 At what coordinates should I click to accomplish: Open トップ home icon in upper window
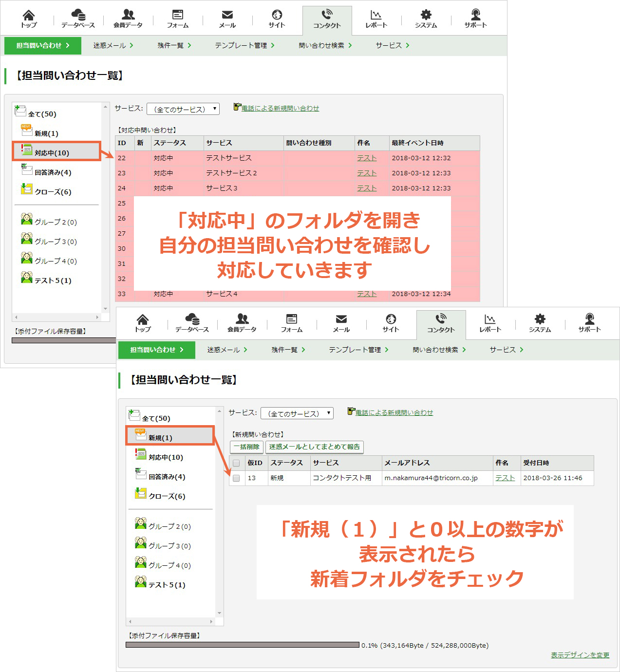29,19
